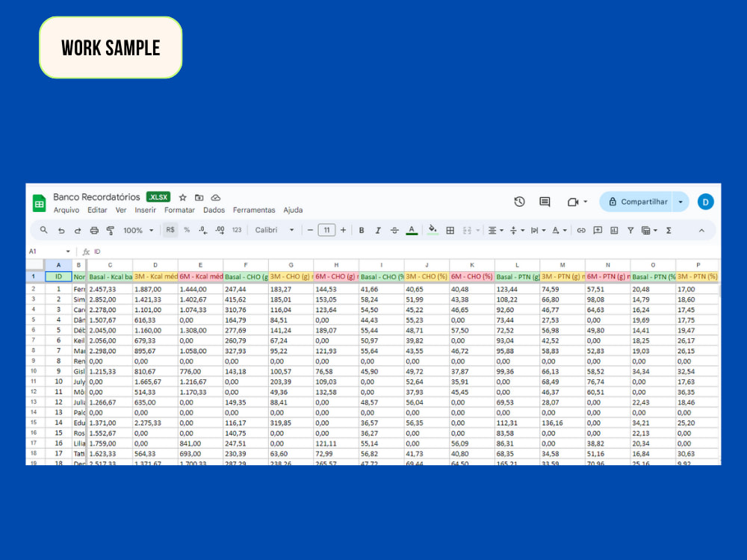
Task: Open the borders tool
Action: tap(450, 231)
